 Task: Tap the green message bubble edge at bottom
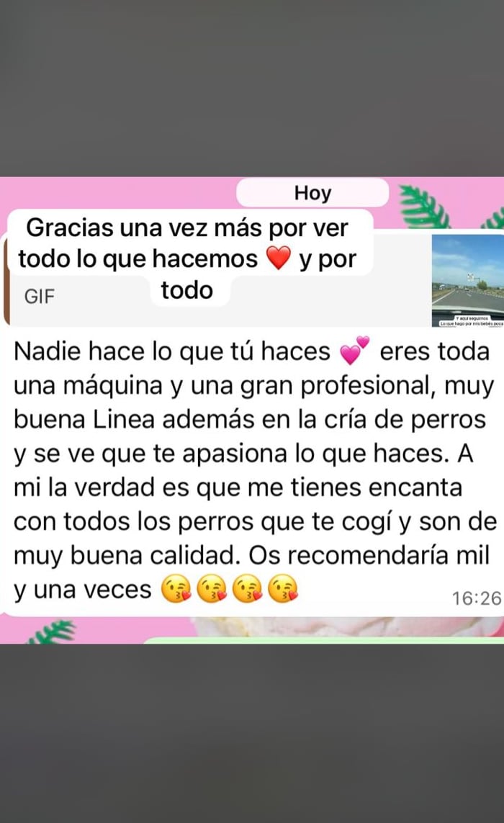tap(323, 640)
